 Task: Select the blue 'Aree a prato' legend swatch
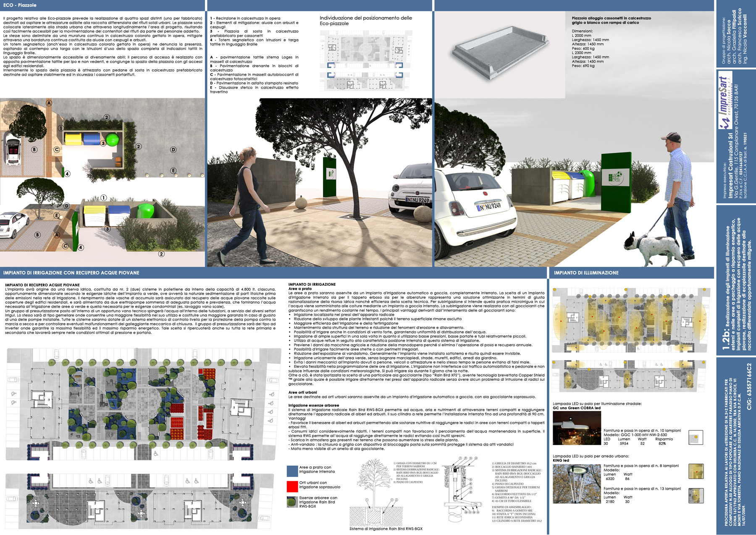click(292, 471)
